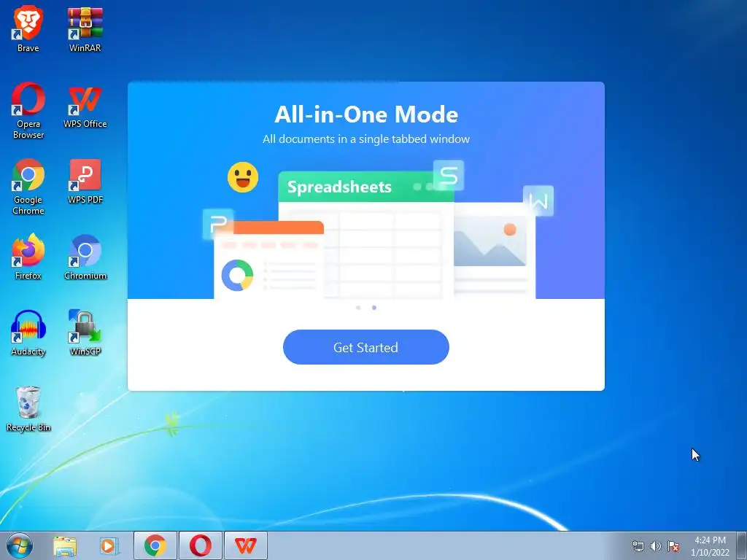Click the W writer icon in banner

538,201
